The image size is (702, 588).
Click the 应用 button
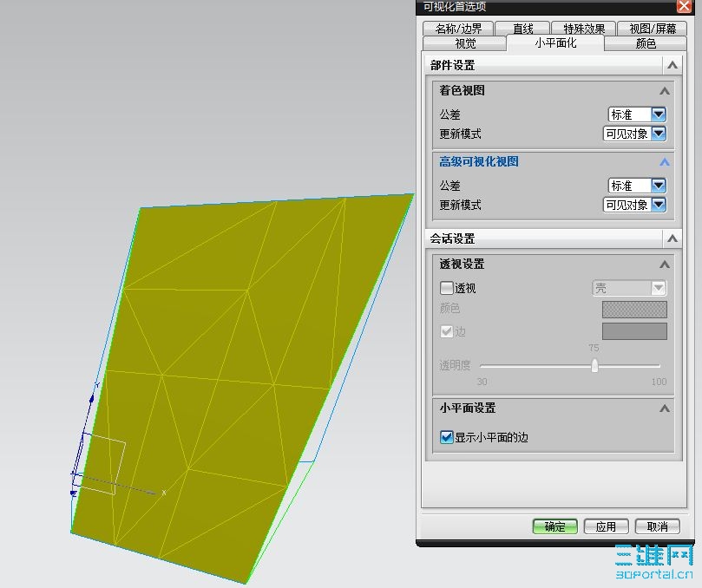click(606, 526)
